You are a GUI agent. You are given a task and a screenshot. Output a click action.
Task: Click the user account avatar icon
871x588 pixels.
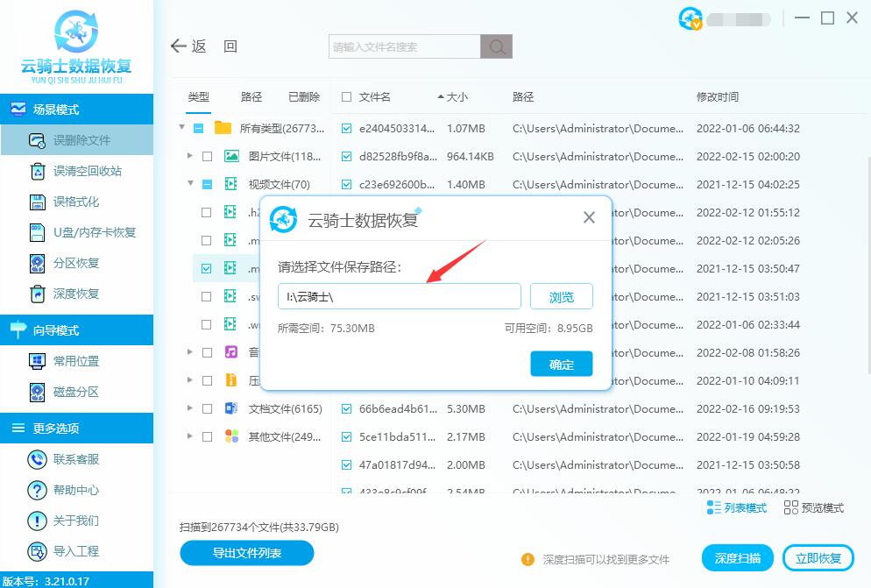(690, 18)
